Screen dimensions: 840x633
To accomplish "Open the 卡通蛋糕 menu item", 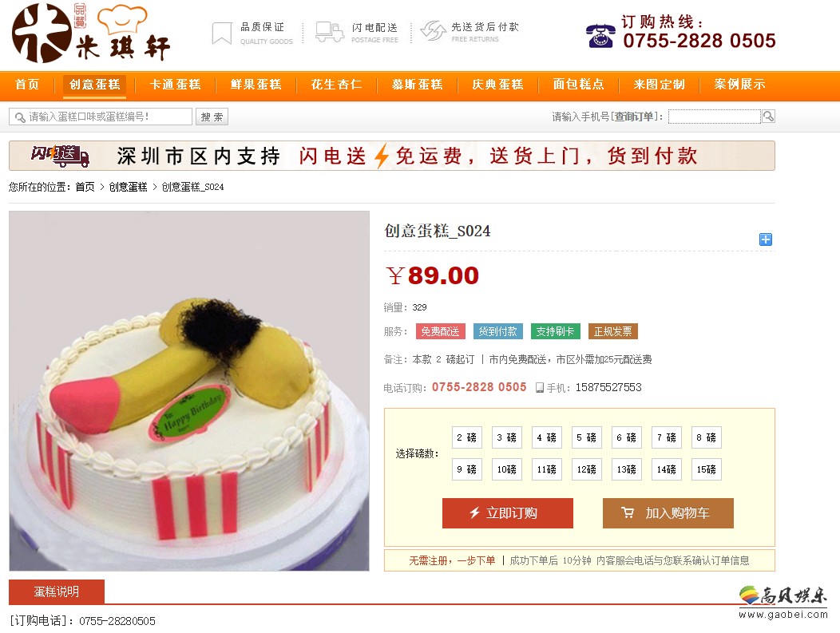I will click(x=175, y=85).
